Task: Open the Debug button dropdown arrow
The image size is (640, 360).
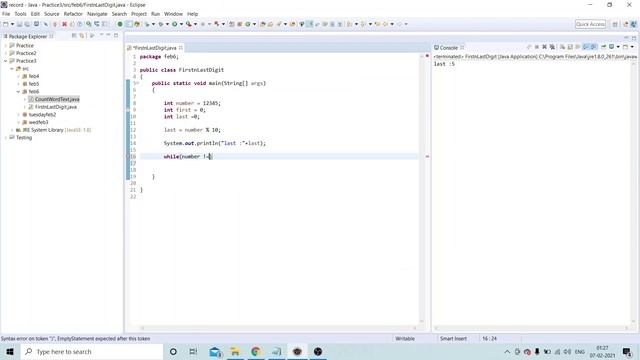Action: click(167, 24)
